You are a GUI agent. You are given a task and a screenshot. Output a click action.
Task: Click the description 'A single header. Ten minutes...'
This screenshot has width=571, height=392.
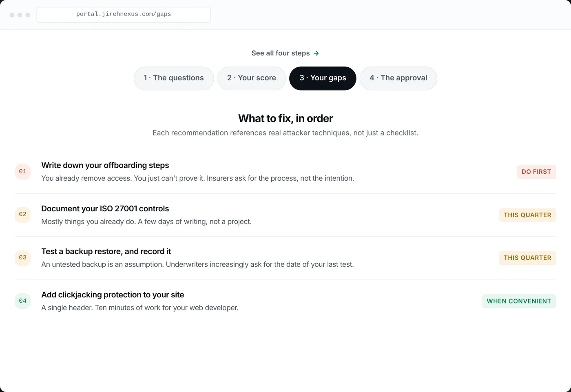pyautogui.click(x=140, y=308)
